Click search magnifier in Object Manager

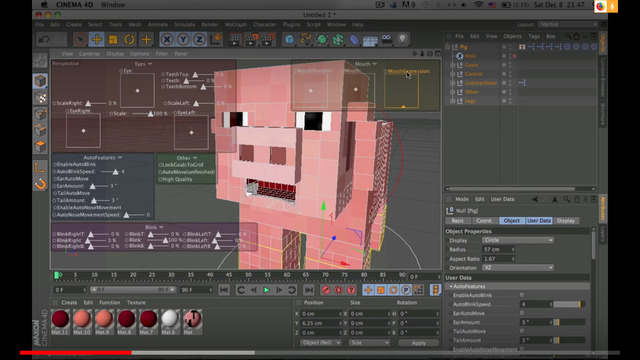pyautogui.click(x=568, y=36)
